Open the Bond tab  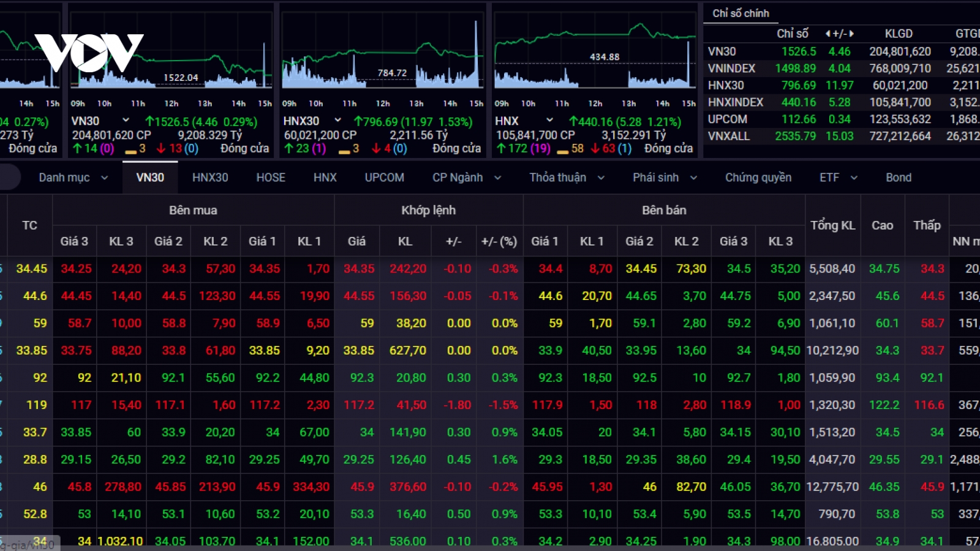899,178
